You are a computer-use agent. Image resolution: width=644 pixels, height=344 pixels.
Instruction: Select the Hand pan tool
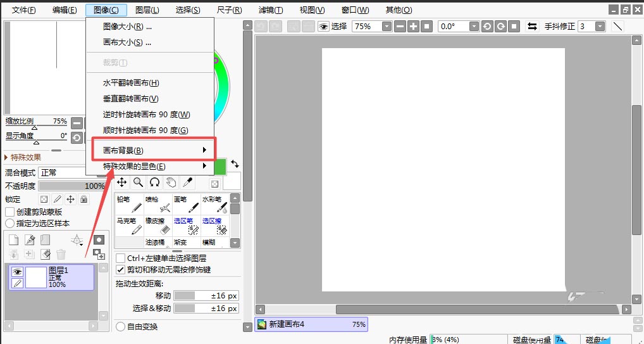(x=171, y=182)
